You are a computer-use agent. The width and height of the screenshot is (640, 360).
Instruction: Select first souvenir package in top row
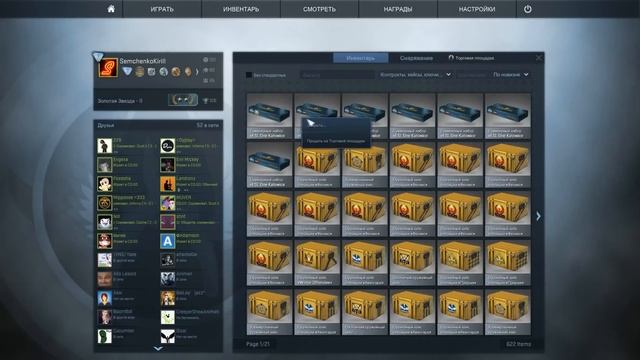269,116
